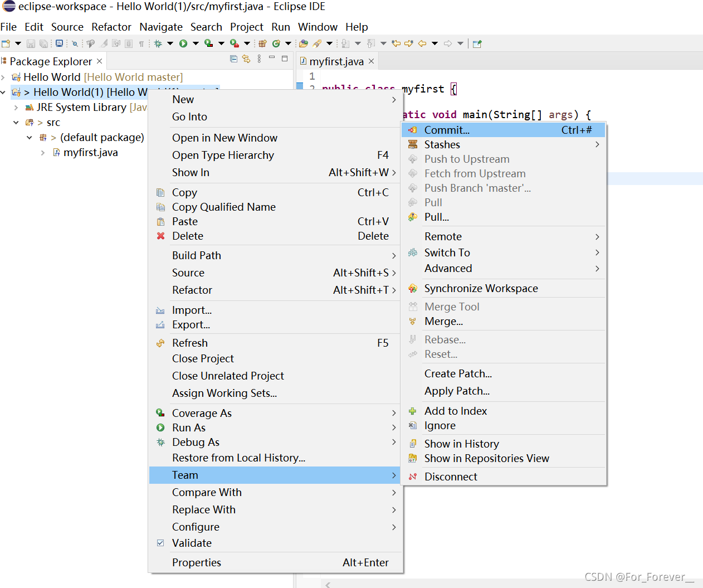Open the File menu
The height and width of the screenshot is (588, 703).
coord(8,27)
